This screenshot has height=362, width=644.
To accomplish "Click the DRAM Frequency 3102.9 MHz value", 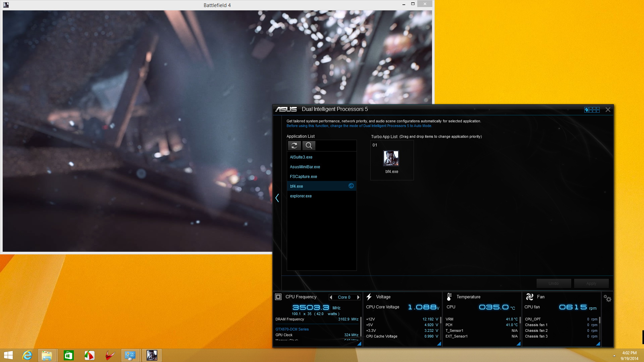I will coord(348,319).
